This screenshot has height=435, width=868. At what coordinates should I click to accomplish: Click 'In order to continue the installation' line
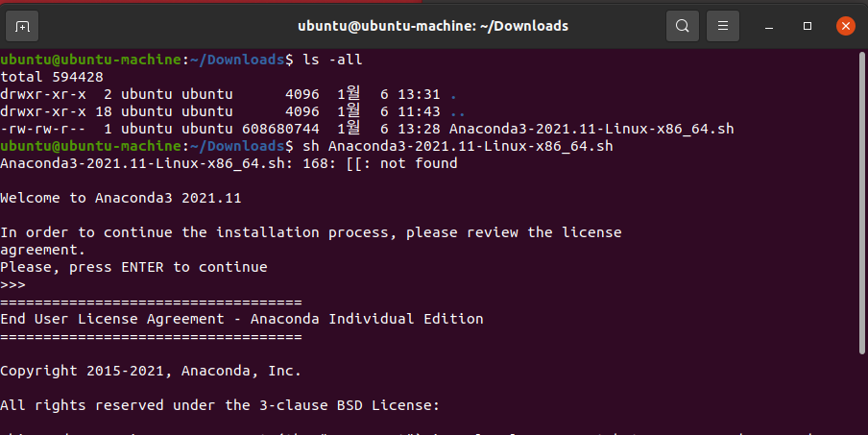310,232
